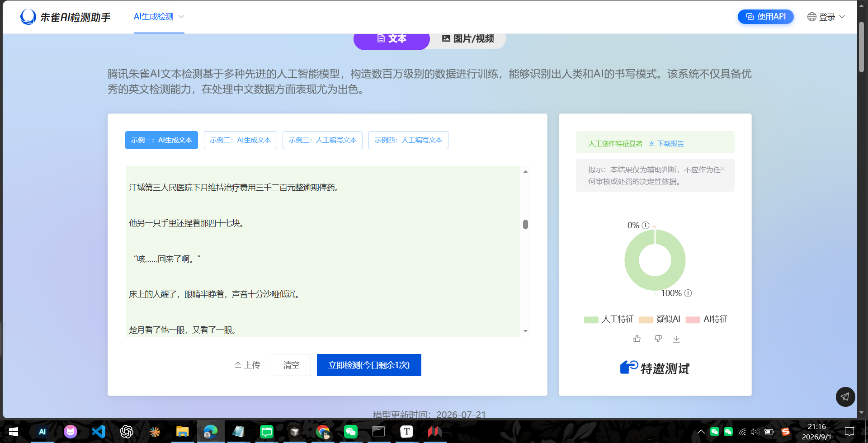Open the Typora app in the taskbar
The image size is (868, 443).
point(406,432)
